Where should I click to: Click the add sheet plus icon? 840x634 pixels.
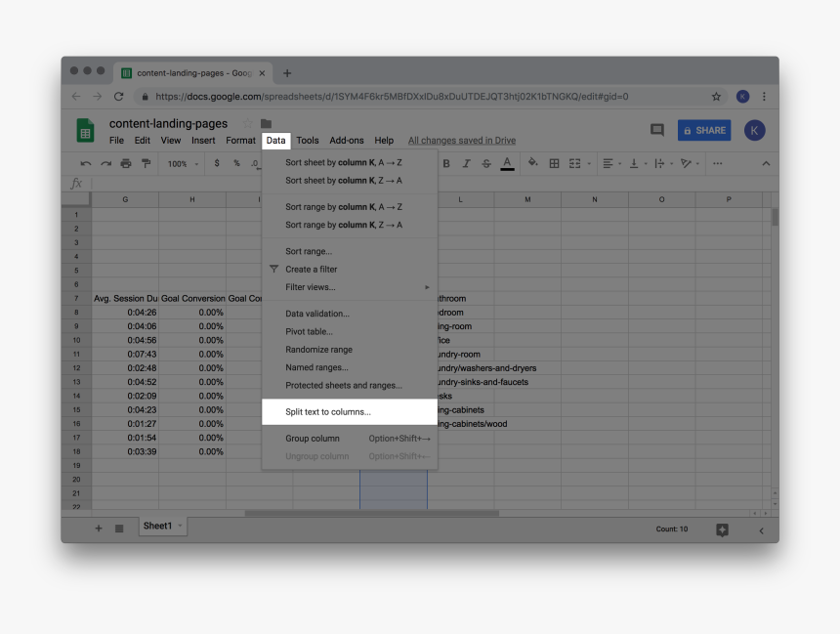(99, 528)
